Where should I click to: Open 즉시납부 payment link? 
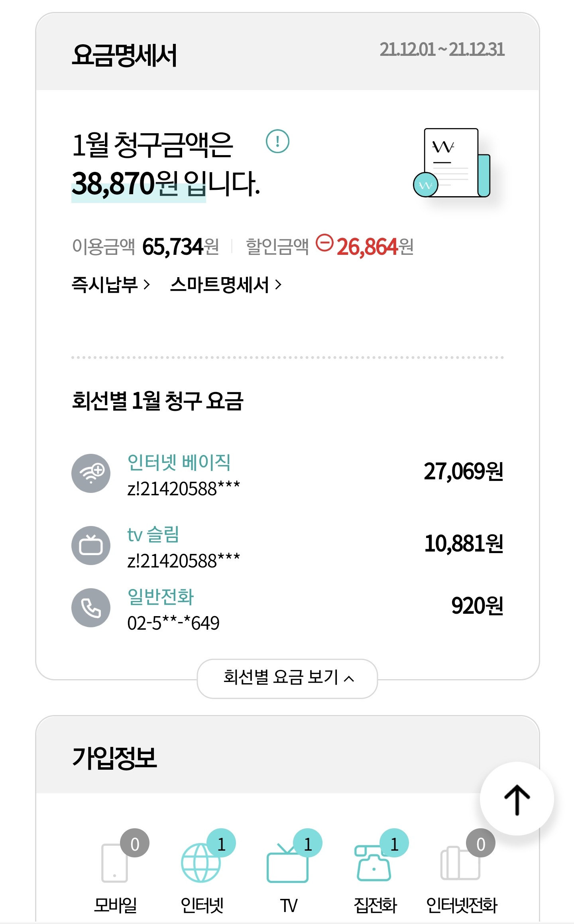pyautogui.click(x=110, y=285)
